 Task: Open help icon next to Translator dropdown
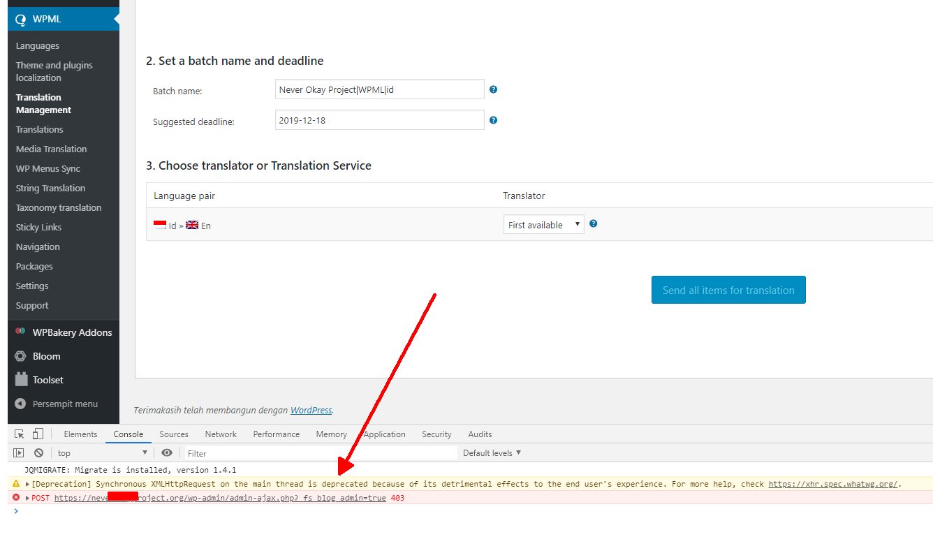(x=594, y=224)
